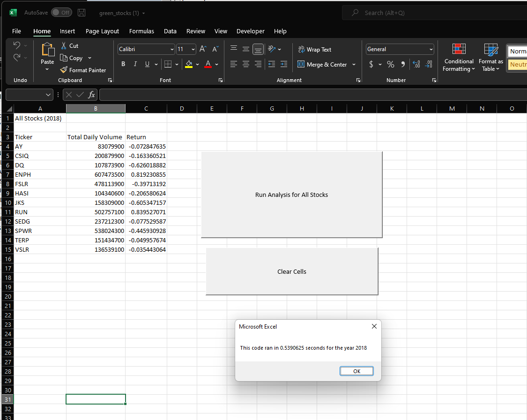Click Run Analysis for All Stocks button
Screen dimensions: 527x420
point(291,195)
